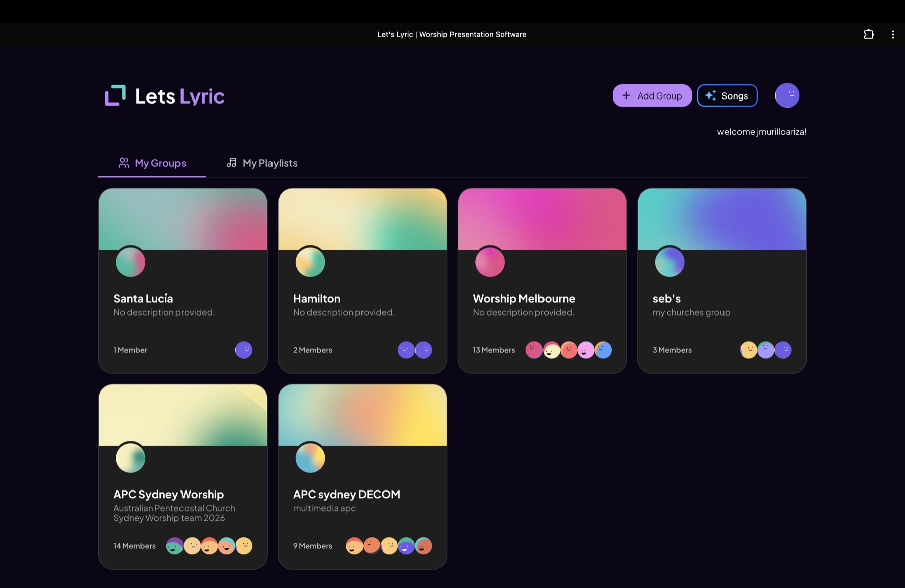Click the first member avatar in APC sydney DECOM

point(354,546)
